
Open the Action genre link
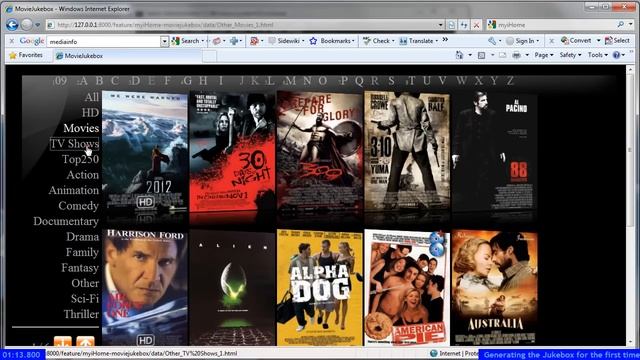point(82,175)
